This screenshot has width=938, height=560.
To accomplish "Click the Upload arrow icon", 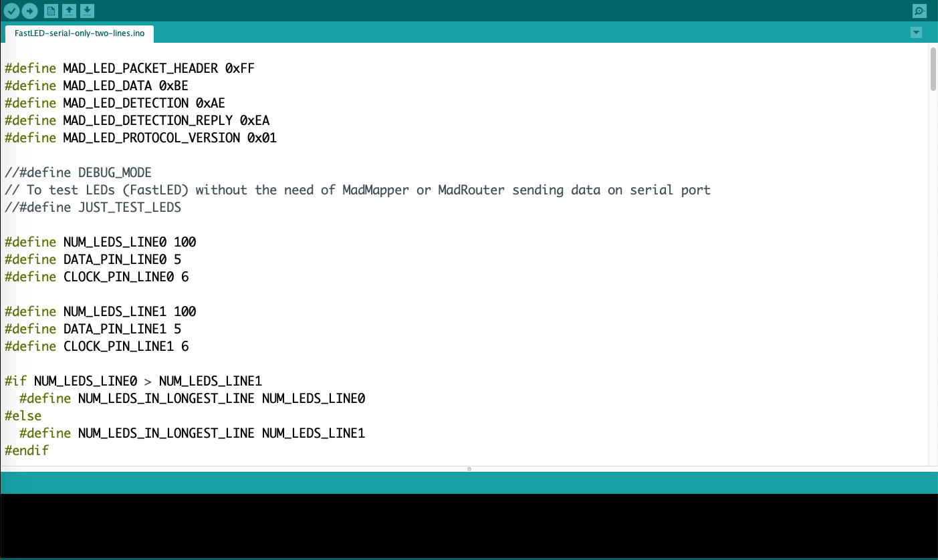I will coord(29,11).
